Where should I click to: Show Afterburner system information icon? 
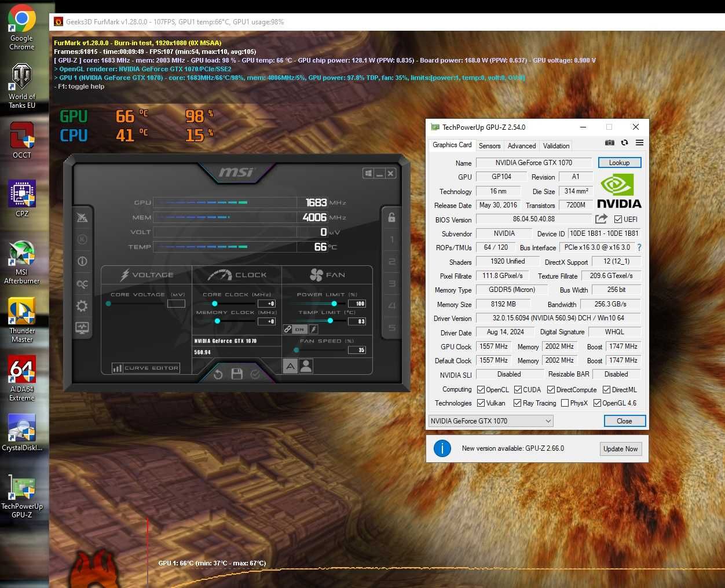(82, 261)
